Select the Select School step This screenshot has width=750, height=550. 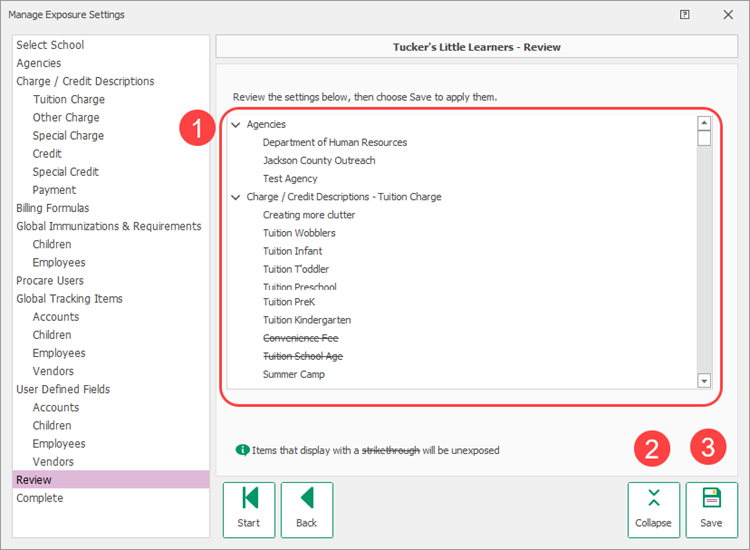[50, 45]
